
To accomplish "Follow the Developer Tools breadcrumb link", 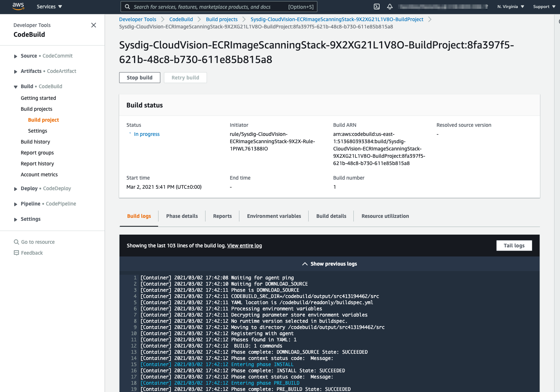I will point(138,19).
